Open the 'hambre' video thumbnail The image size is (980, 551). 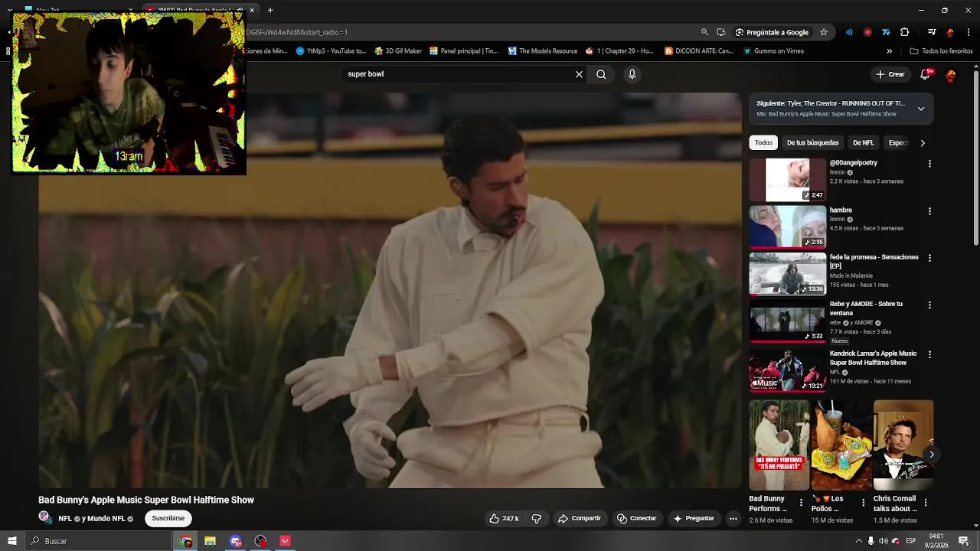[787, 227]
